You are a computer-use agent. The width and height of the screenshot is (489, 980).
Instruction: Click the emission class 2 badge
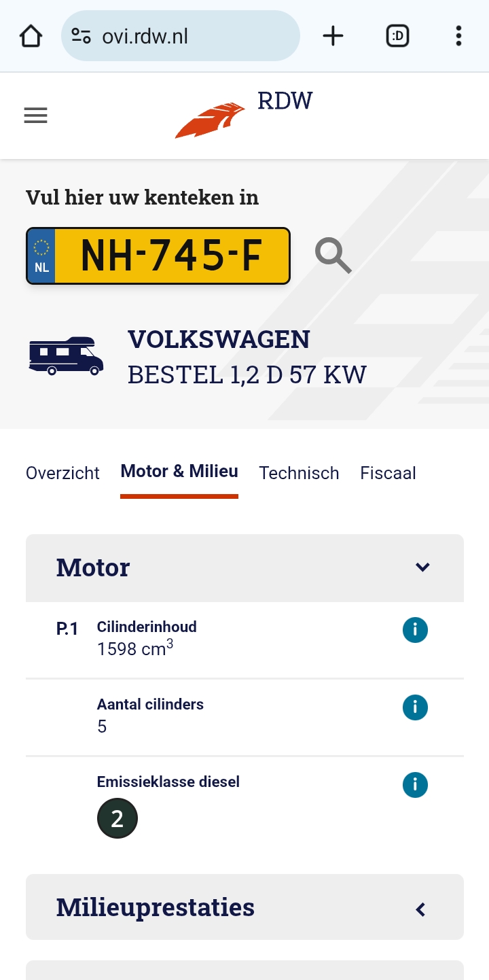click(x=117, y=818)
